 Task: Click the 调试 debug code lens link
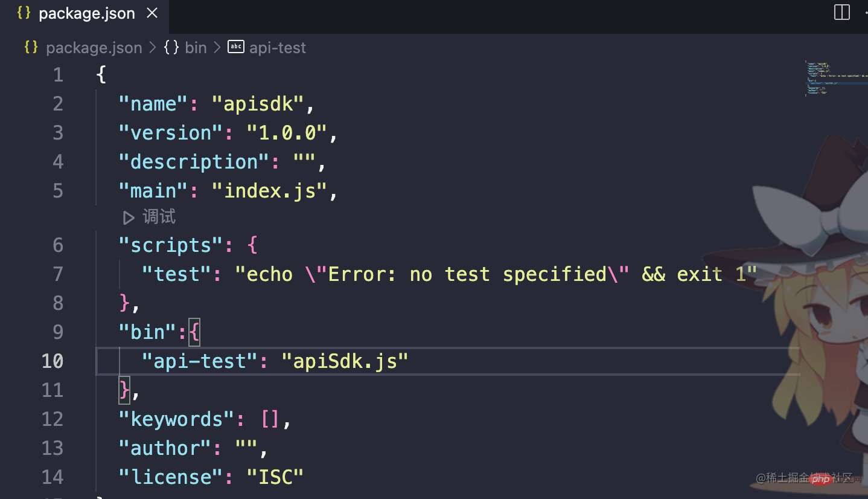[159, 217]
